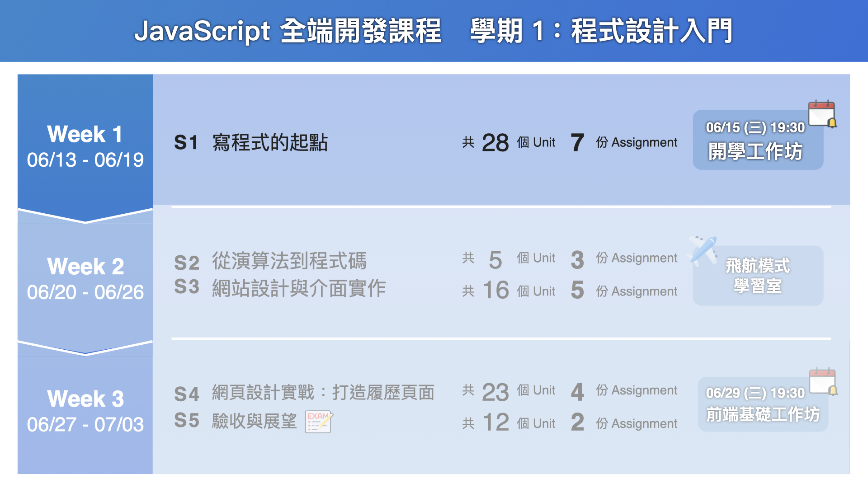This screenshot has height=488, width=868.
Task: Open the 06/29 前端基礎工作坊 card
Action: (x=762, y=405)
